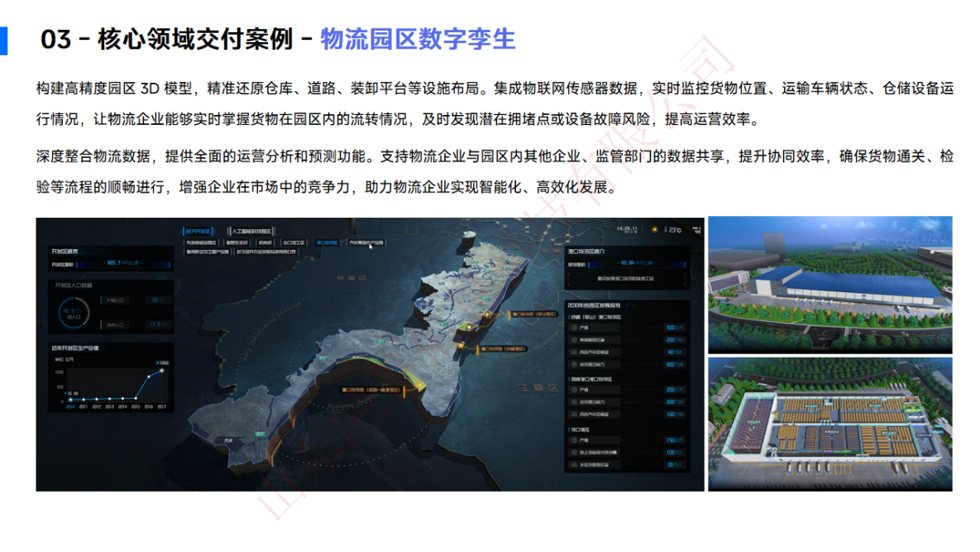Click the 500 亿元 value in the planning panel
The image size is (980, 552).
[674, 328]
